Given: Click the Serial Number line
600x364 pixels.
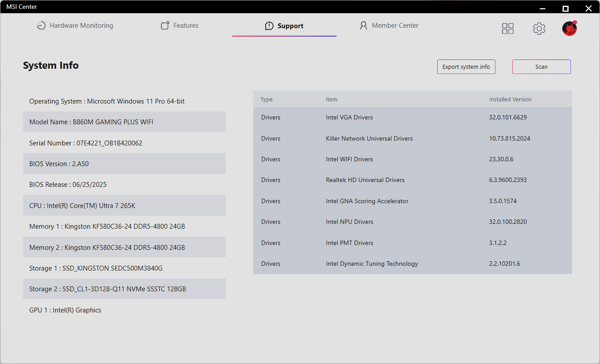Looking at the screenshot, I should pyautogui.click(x=124, y=143).
